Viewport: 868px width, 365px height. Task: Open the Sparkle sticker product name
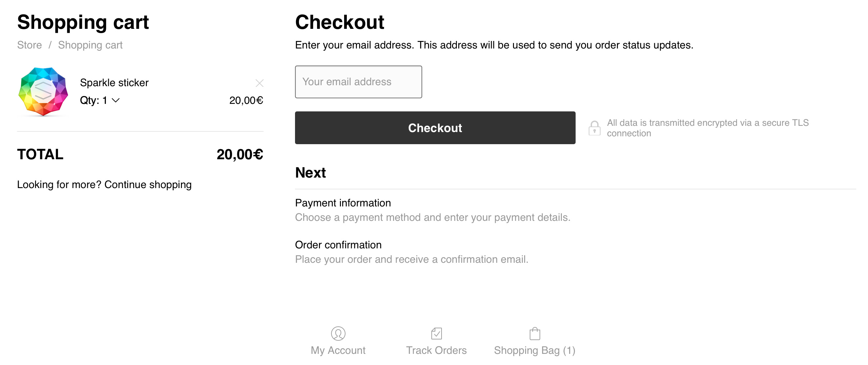tap(114, 83)
